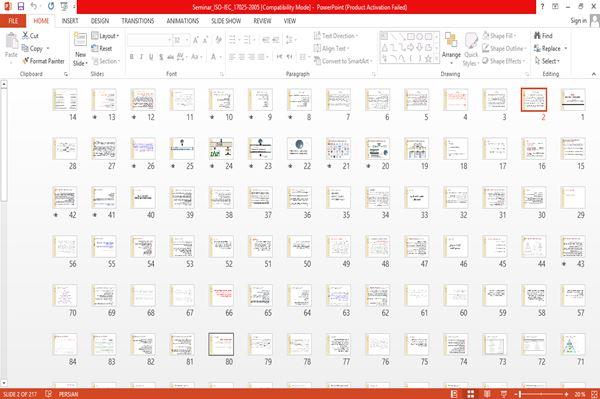Click Decrease List Level icon
The width and height of the screenshot is (600, 399).
click(266, 40)
